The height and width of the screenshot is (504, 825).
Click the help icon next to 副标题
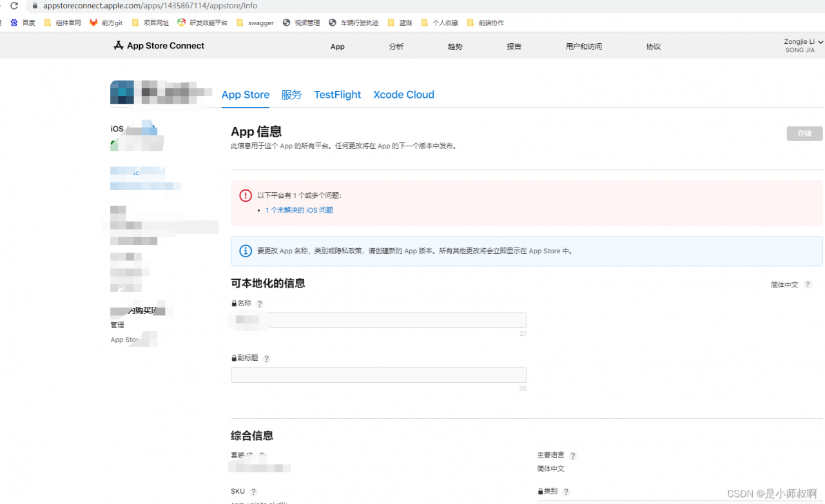[266, 358]
